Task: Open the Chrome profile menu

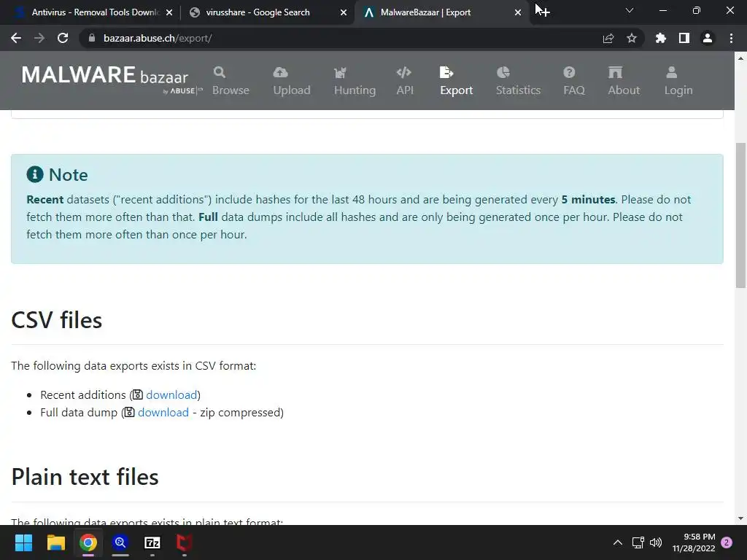Action: [x=708, y=38]
